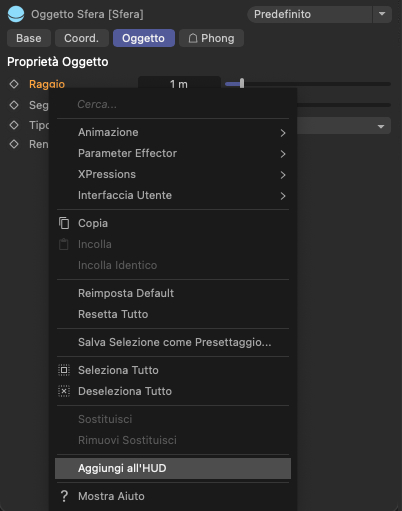402x511 pixels.
Task: Toggle keyframe diamond beside Tipo parameter
Action: [14, 125]
